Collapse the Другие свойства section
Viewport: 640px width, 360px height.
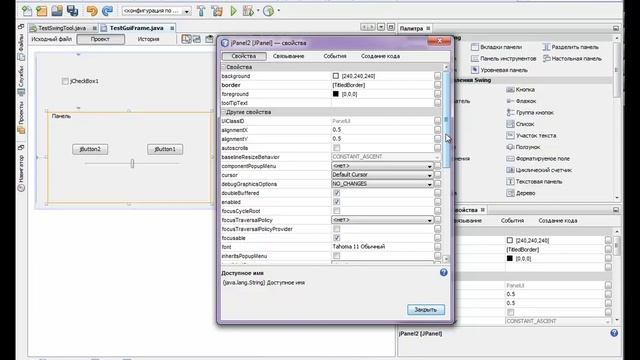[x=224, y=112]
